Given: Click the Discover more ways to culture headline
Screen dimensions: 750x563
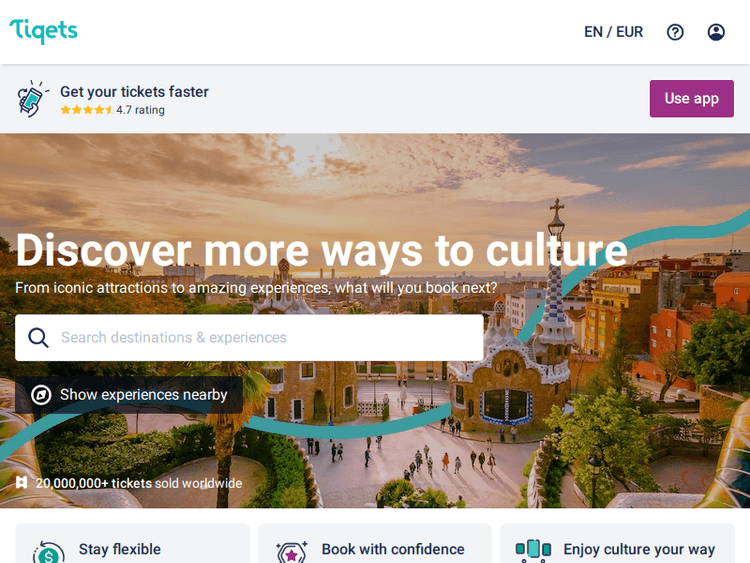Looking at the screenshot, I should 321,250.
